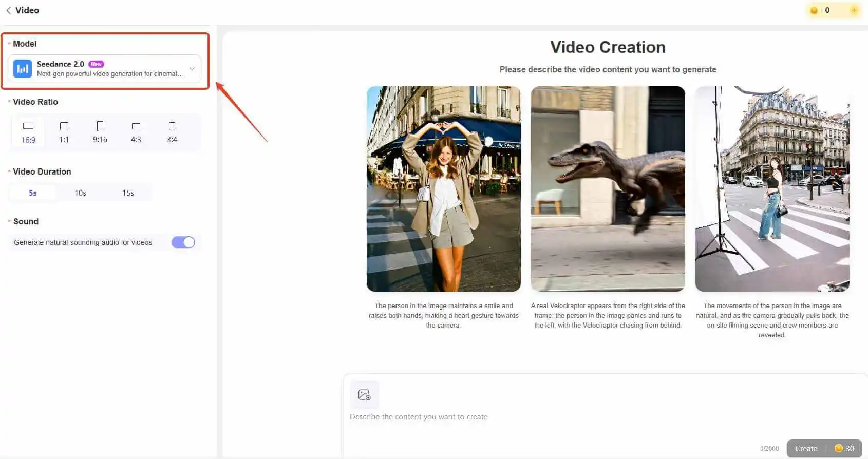Choose the 15s video duration
The image size is (868, 459).
click(128, 193)
